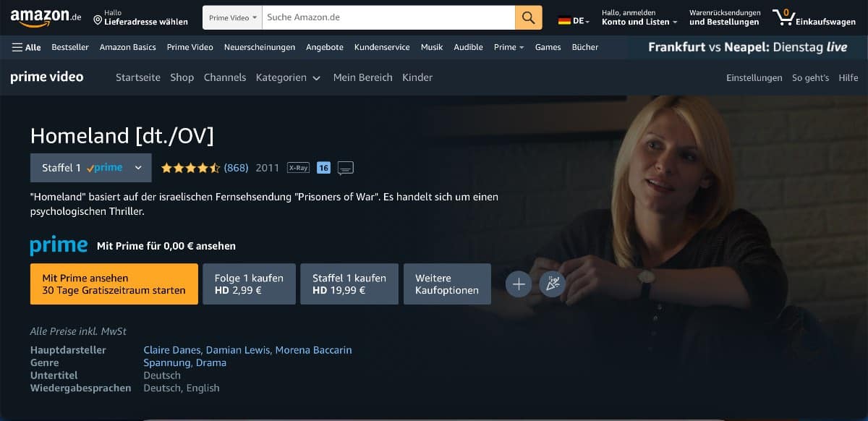Click the prime video logo
The height and width of the screenshot is (421, 868).
pyautogui.click(x=47, y=77)
